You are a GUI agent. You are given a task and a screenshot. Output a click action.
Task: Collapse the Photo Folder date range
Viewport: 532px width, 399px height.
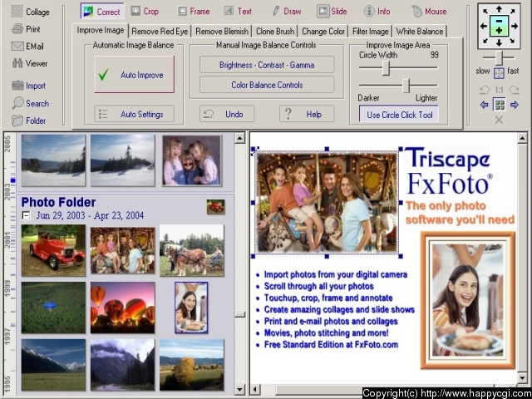(x=26, y=215)
